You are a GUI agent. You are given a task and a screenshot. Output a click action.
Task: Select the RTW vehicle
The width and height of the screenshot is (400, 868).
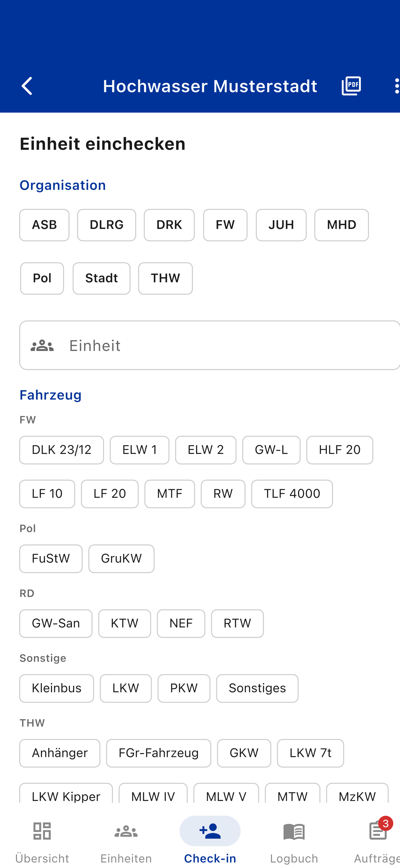[237, 623]
